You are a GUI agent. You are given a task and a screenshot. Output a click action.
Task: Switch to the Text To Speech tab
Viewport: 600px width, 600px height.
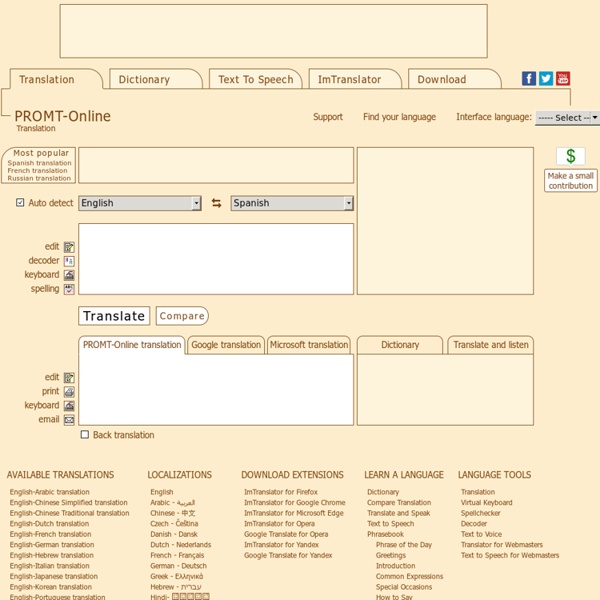(x=256, y=80)
